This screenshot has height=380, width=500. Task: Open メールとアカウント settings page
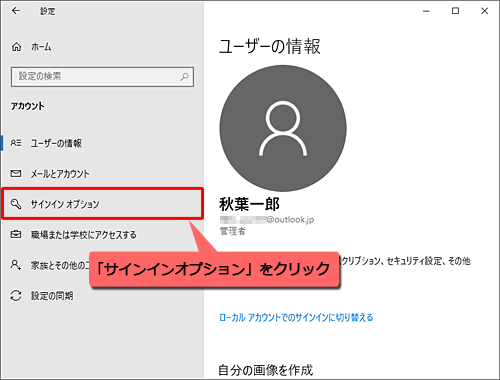102,174
